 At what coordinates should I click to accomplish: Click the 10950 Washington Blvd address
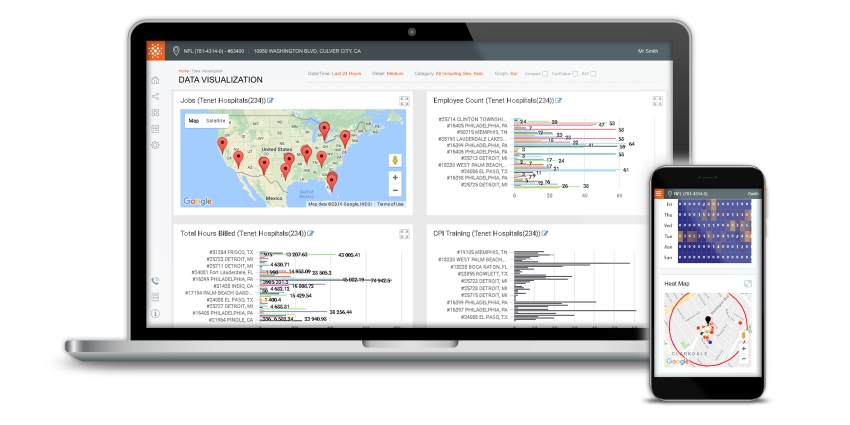[x=307, y=51]
